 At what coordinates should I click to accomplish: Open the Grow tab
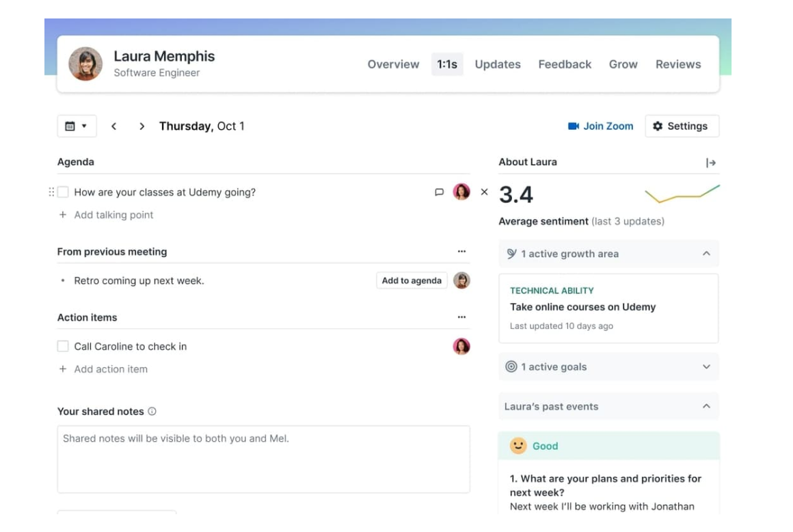(x=623, y=64)
